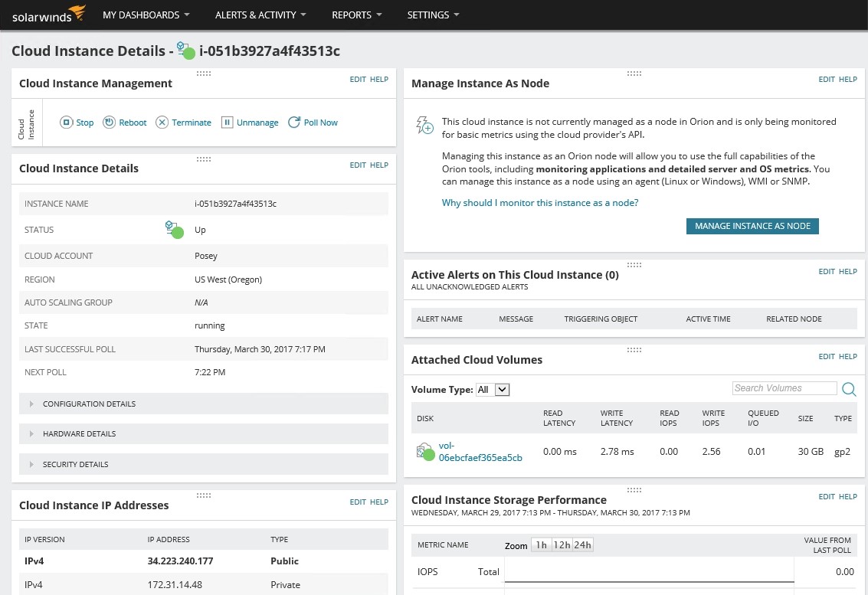The image size is (868, 595).
Task: Click Help on Attached Cloud Volumes panel
Action: [848, 356]
